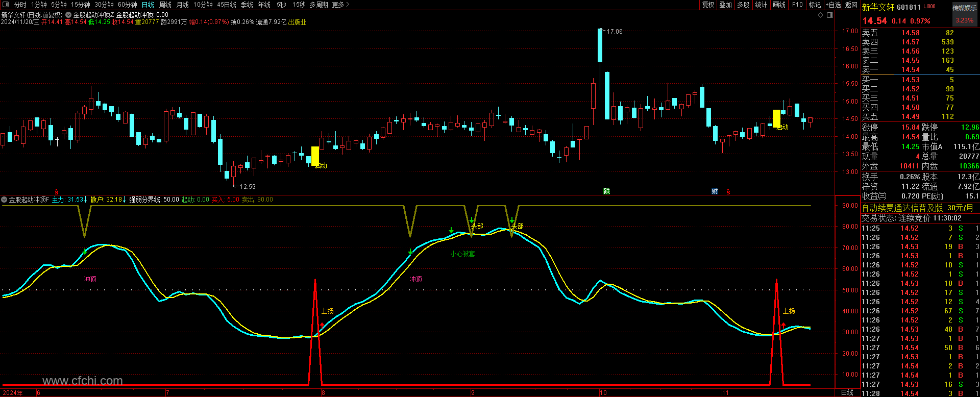Click the yellow 启动 candle near month 8

coord(315,156)
